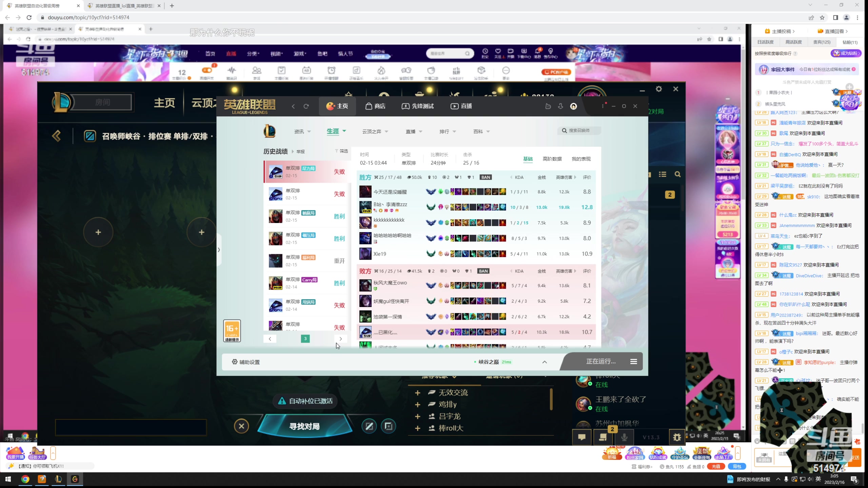The width and height of the screenshot is (868, 488).
Task: Click the hamburger menu next to 正在运行
Action: [x=633, y=362]
